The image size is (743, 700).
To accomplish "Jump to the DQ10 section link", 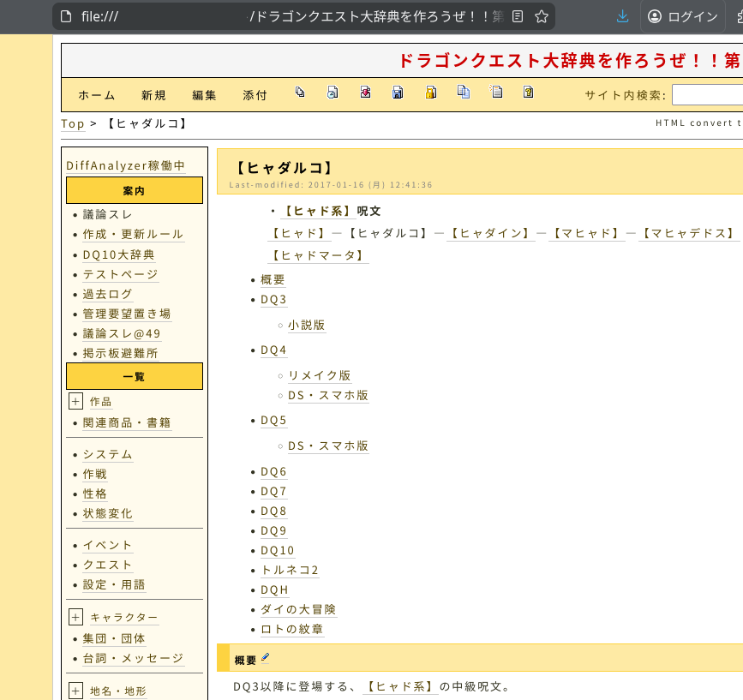I will [277, 550].
